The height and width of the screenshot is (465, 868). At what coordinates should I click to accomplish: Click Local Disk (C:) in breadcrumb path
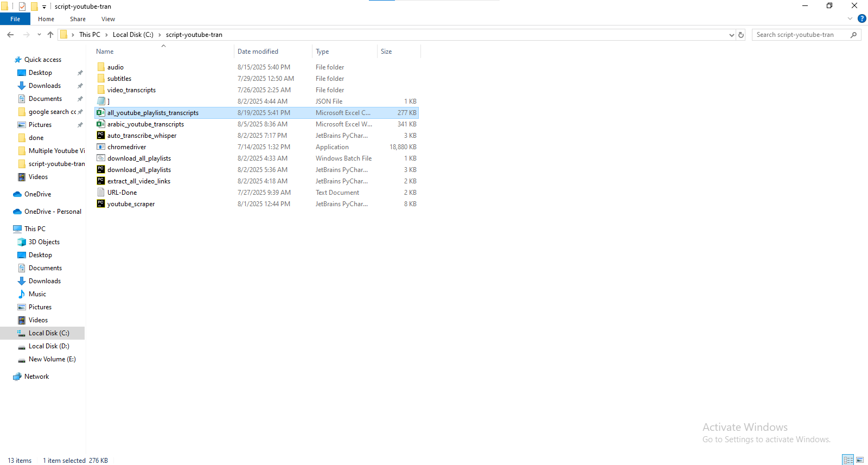133,35
